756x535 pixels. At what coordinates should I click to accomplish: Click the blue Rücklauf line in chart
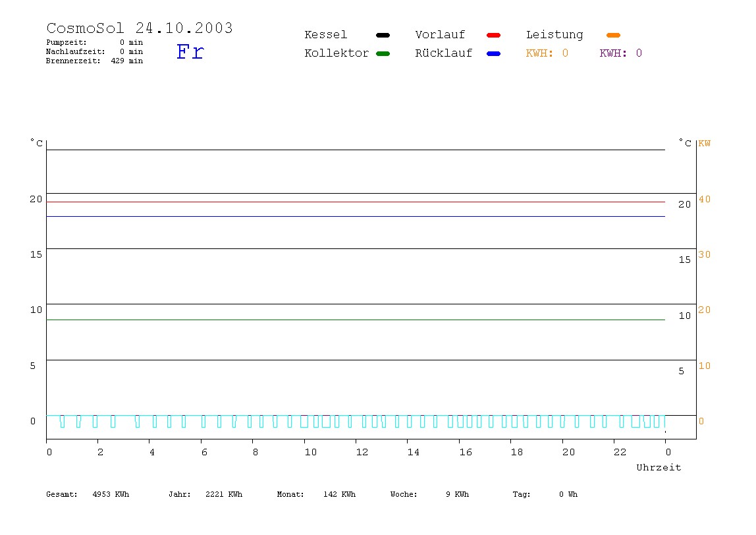356,216
